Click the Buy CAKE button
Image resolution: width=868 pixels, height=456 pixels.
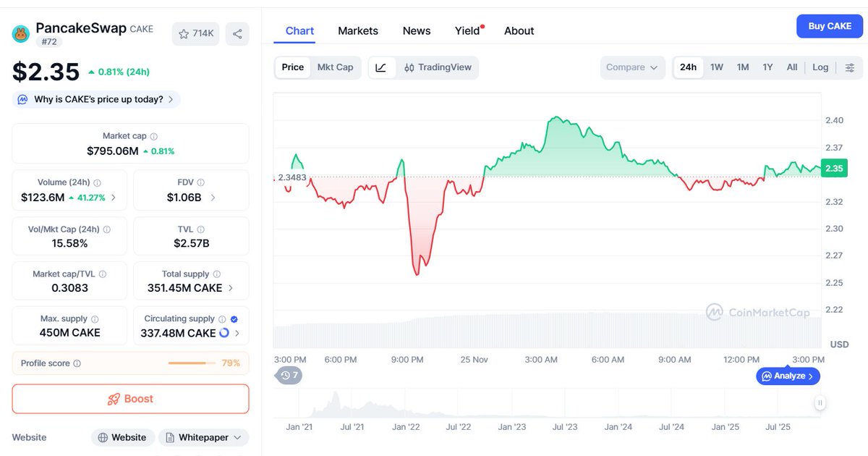coord(830,26)
